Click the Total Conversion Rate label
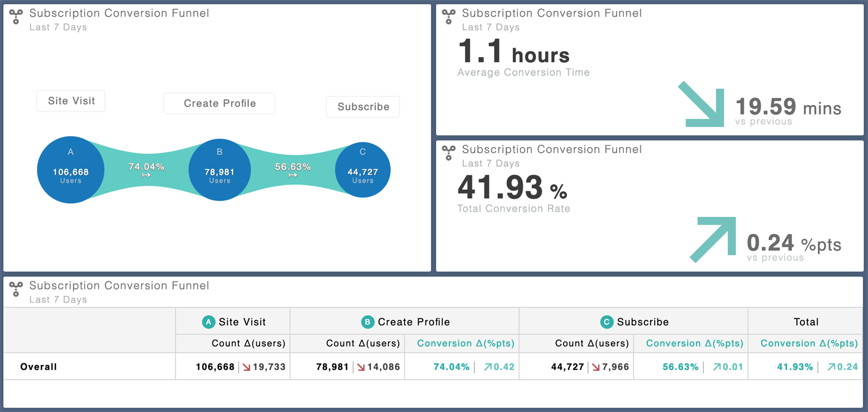868x412 pixels. [514, 209]
